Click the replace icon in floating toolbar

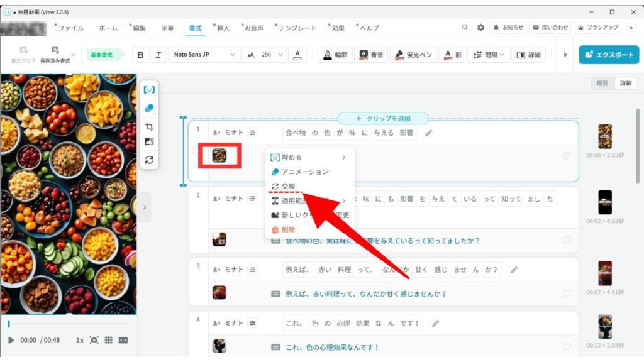point(149,160)
